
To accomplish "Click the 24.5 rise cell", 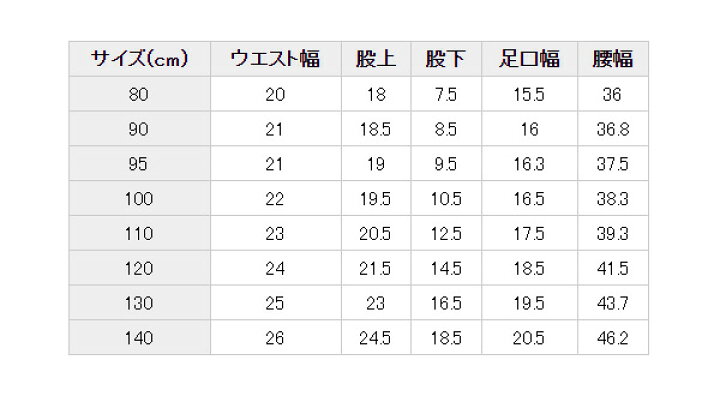I will [x=376, y=338].
